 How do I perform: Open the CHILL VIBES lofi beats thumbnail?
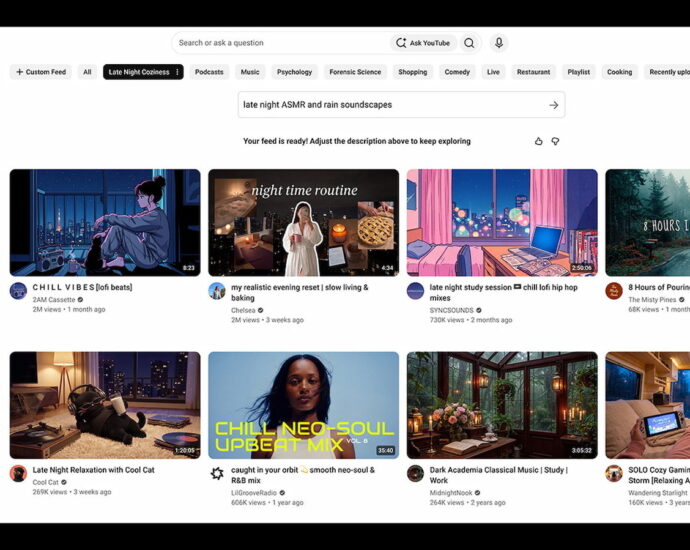[x=105, y=223]
